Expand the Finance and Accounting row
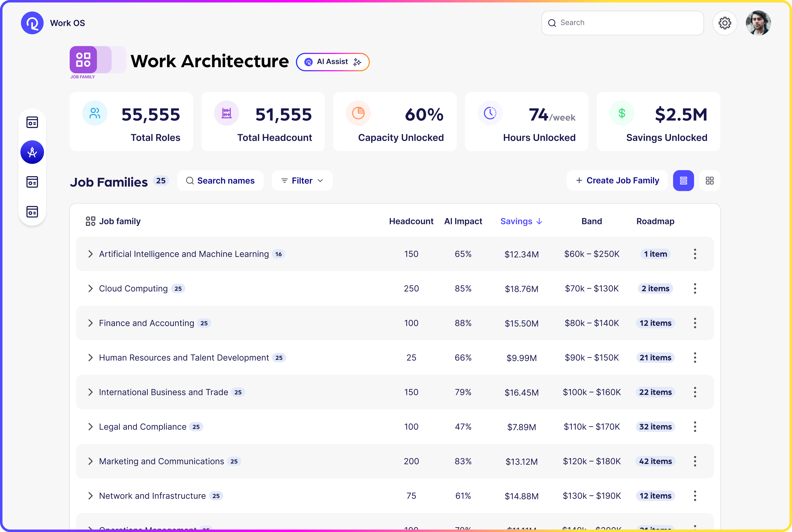This screenshot has height=532, width=792. [x=90, y=323]
